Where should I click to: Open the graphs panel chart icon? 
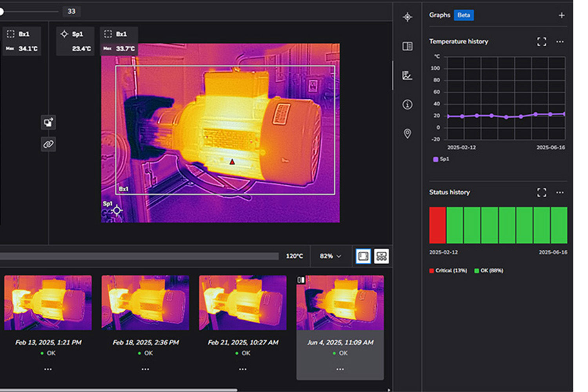[x=407, y=75]
